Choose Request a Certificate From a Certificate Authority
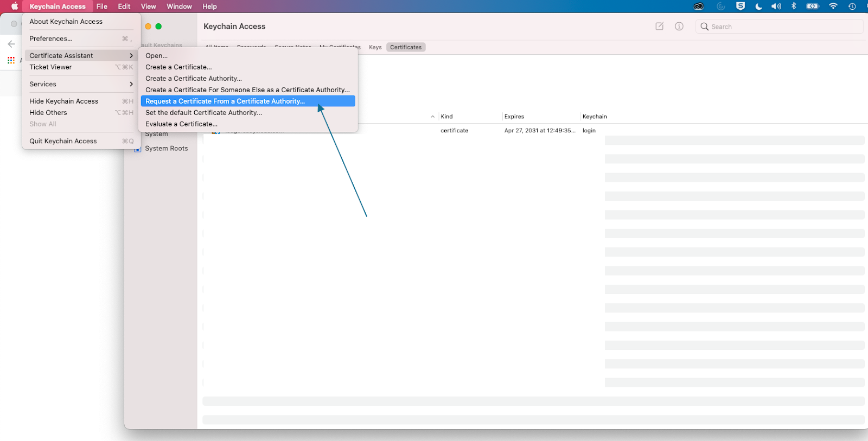This screenshot has width=868, height=441. (248, 101)
